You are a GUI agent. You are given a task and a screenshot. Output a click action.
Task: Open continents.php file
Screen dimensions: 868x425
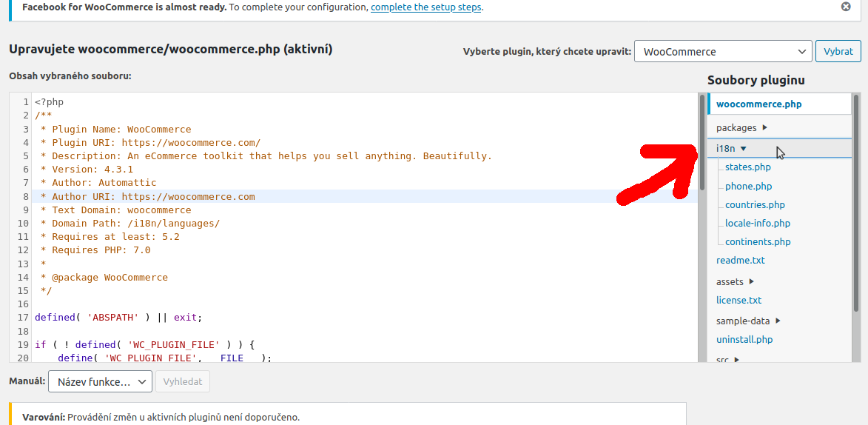pyautogui.click(x=758, y=242)
